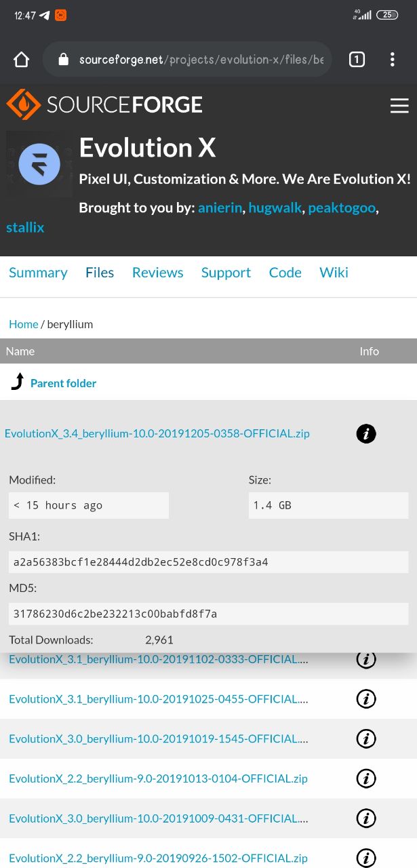The image size is (417, 868).
Task: Download EvolutionX_3.1 20191025-0455 file
Action: 158,699
